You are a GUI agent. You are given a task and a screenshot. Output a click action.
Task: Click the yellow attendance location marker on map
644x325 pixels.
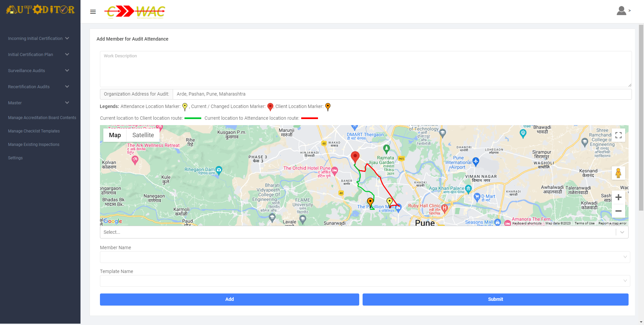click(x=389, y=202)
